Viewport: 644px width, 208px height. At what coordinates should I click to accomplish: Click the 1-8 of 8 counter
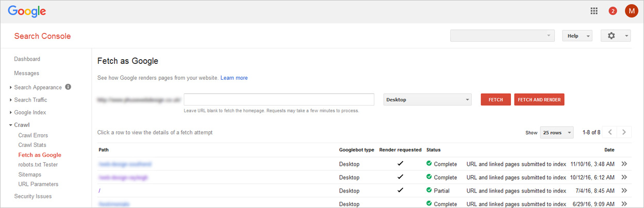(x=591, y=132)
